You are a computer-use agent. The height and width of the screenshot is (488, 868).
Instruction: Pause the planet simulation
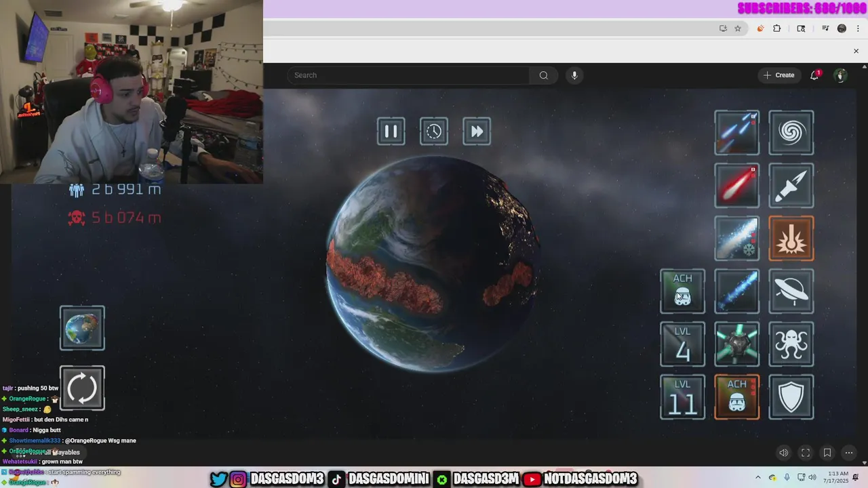[391, 131]
